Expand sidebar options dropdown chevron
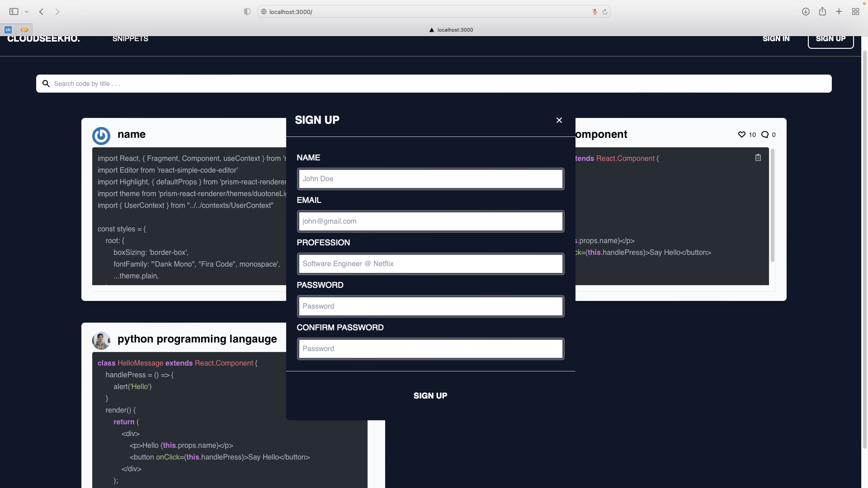 click(27, 12)
